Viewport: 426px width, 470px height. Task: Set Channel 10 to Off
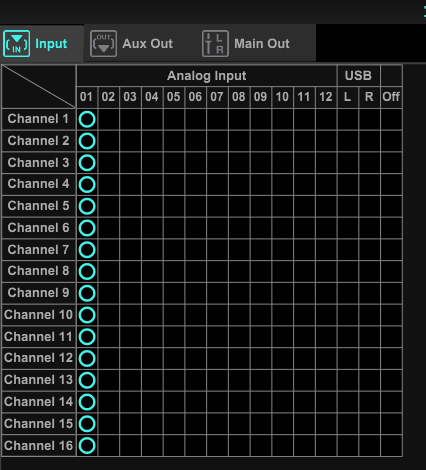tap(391, 315)
